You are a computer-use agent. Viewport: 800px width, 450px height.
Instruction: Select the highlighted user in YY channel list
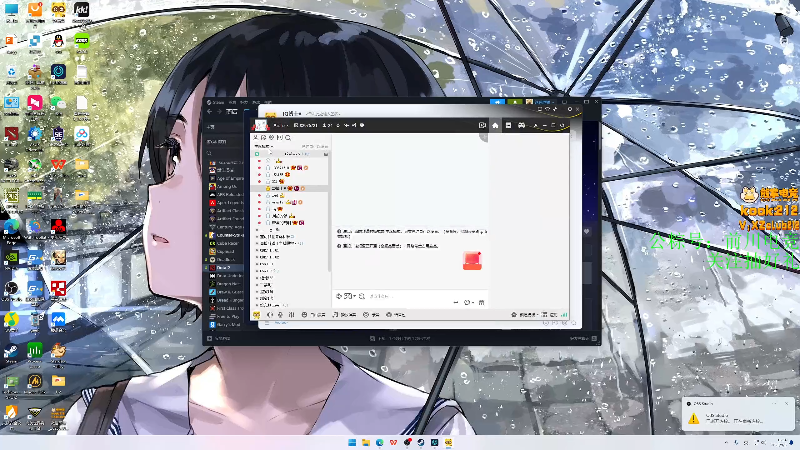(291, 188)
